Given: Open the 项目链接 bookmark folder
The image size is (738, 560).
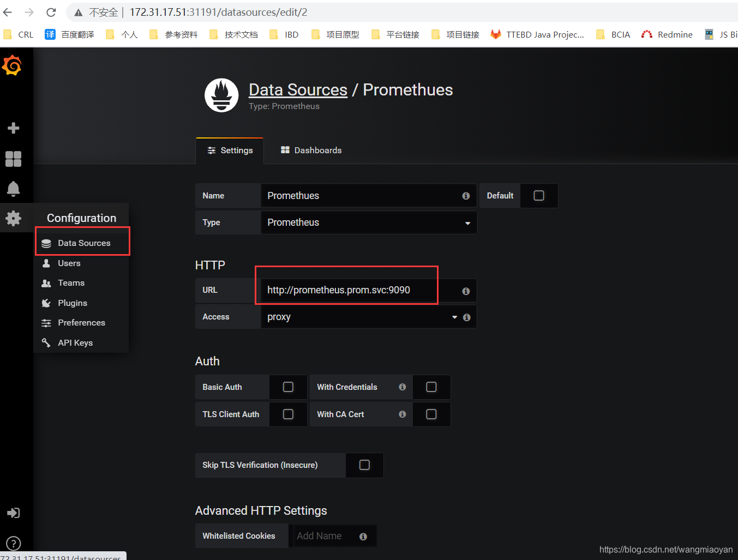Looking at the screenshot, I should click(455, 34).
